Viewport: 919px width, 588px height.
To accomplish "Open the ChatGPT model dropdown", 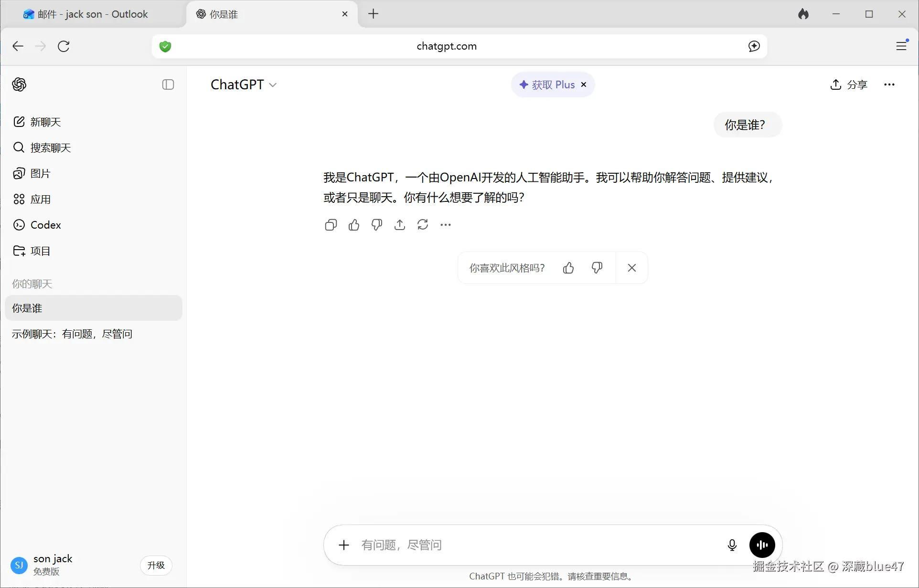I will (x=244, y=84).
